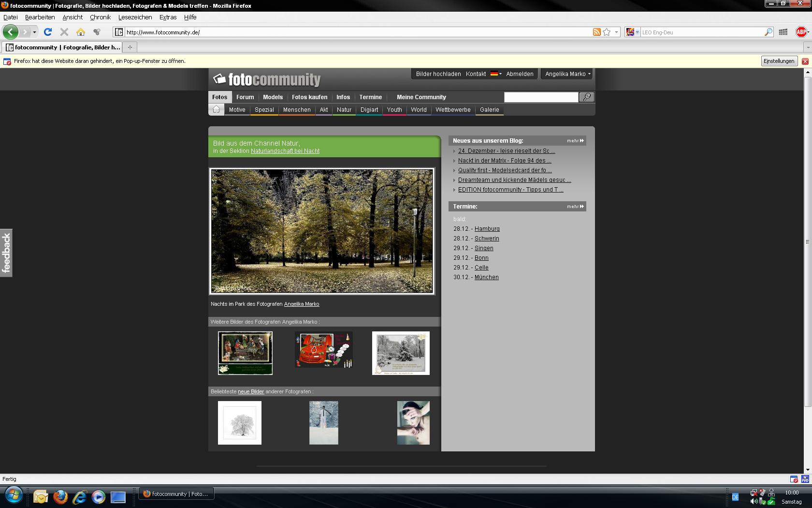The image size is (812, 508).
Task: Open the Ansicht menu
Action: tap(72, 17)
